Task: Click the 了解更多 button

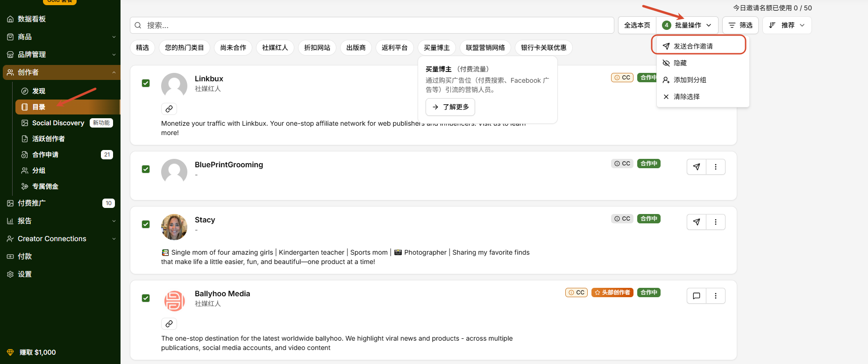Action: [450, 107]
